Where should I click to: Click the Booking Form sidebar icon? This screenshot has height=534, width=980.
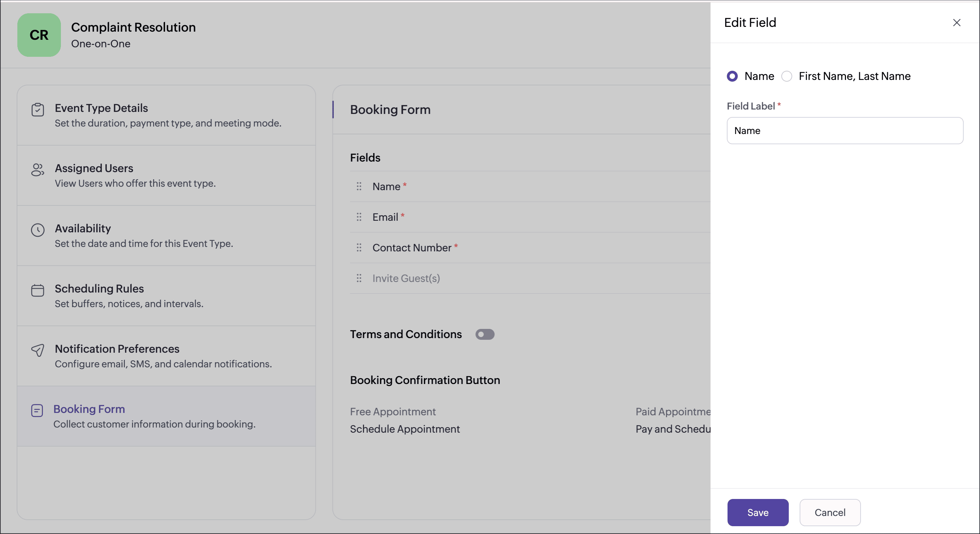[37, 411]
